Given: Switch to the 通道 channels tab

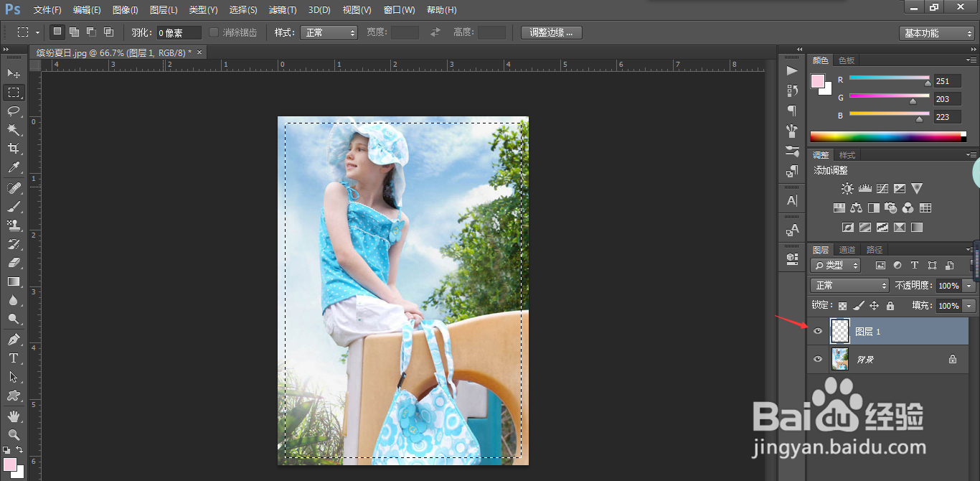Looking at the screenshot, I should pos(847,250).
